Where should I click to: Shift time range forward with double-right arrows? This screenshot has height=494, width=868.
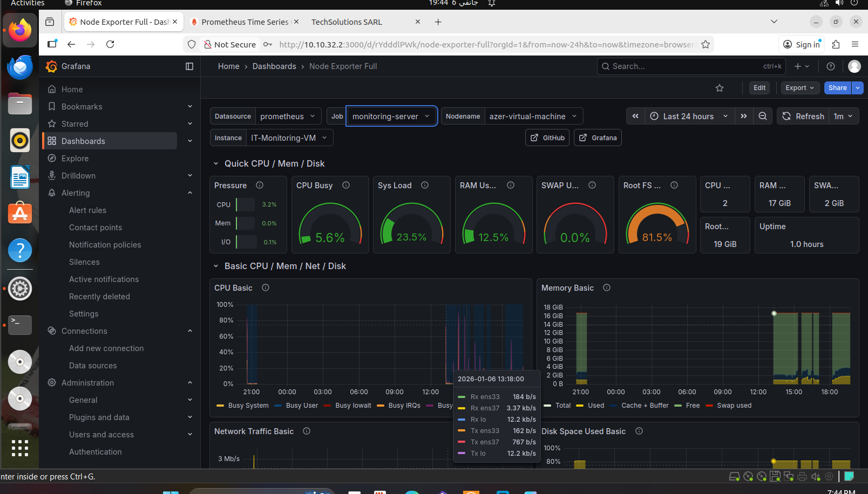tap(744, 116)
